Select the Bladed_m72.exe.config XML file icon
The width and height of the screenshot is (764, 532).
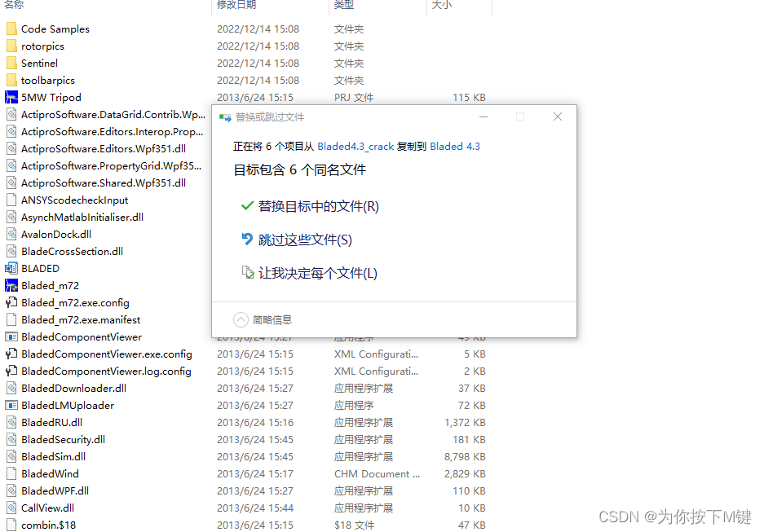tap(13, 302)
